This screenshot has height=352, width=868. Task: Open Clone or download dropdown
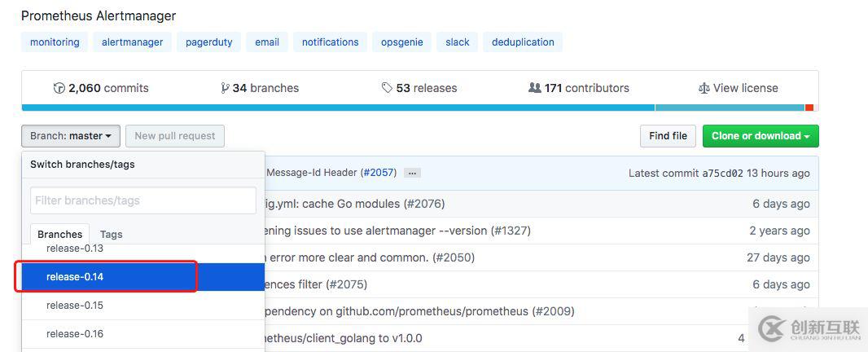761,136
